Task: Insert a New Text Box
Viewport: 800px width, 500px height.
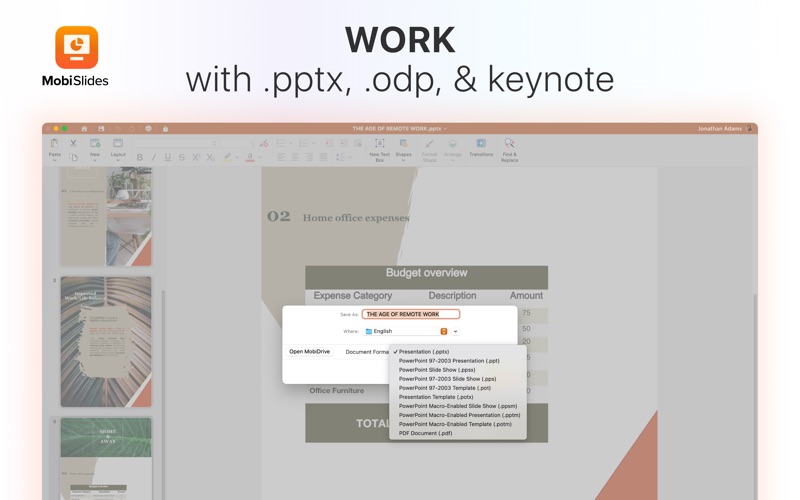Action: [x=379, y=149]
